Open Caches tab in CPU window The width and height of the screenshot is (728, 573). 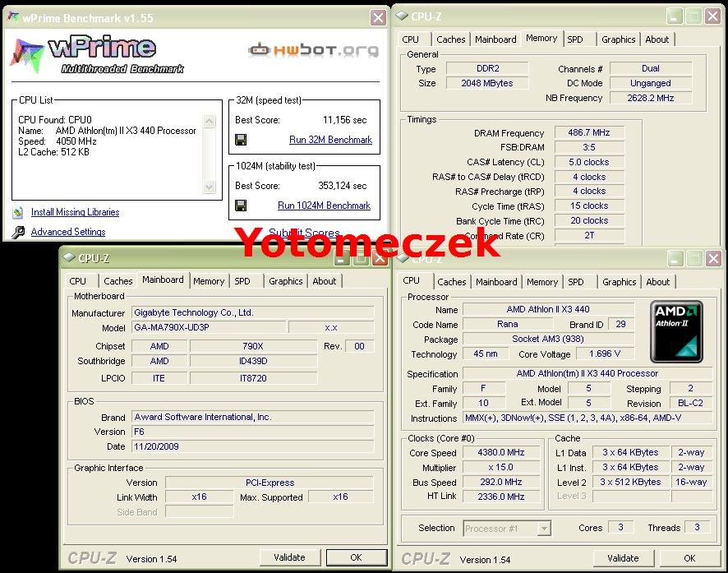coord(452,282)
